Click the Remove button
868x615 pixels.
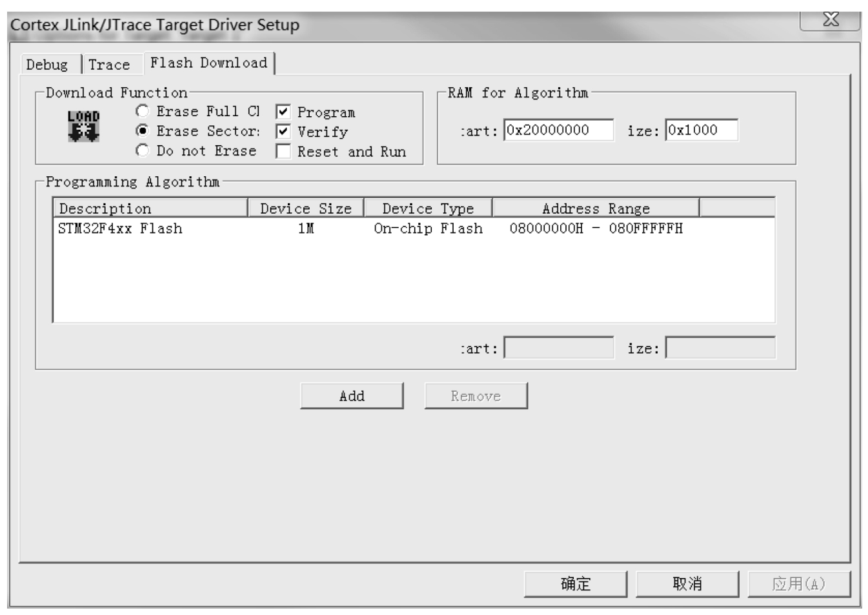point(476,396)
